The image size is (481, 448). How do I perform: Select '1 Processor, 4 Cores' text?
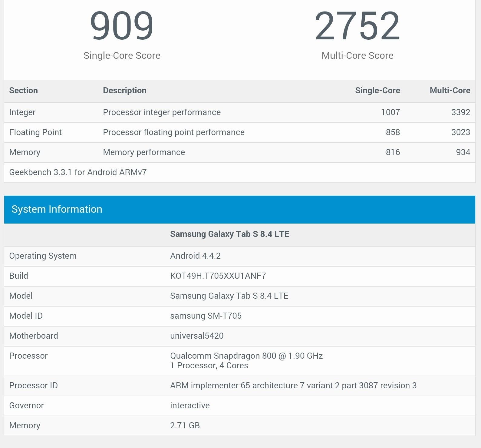point(209,366)
